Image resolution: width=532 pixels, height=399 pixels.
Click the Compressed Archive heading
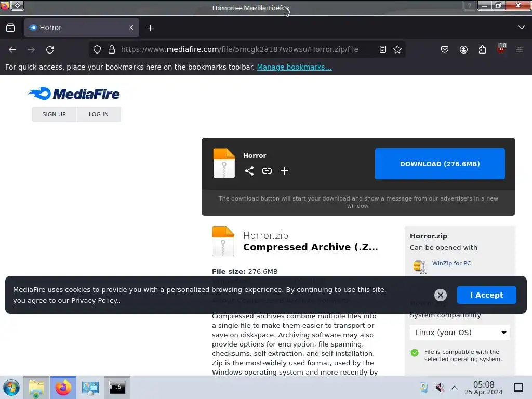[311, 247]
